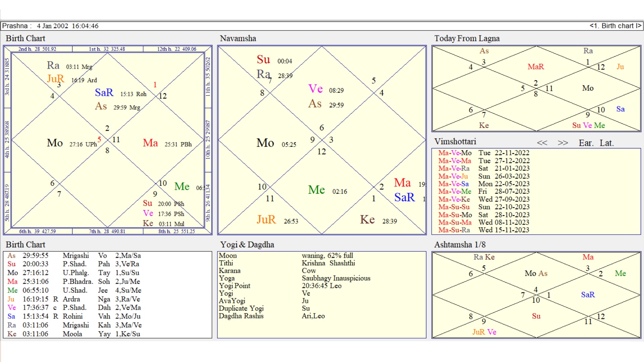Click the 2nd h. 28 501.92 house label

tap(37, 49)
